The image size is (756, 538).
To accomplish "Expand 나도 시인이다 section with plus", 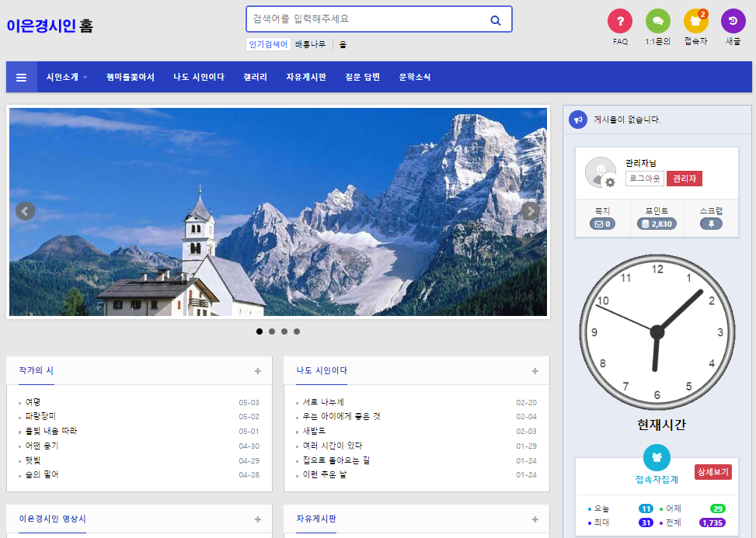I will [x=535, y=371].
